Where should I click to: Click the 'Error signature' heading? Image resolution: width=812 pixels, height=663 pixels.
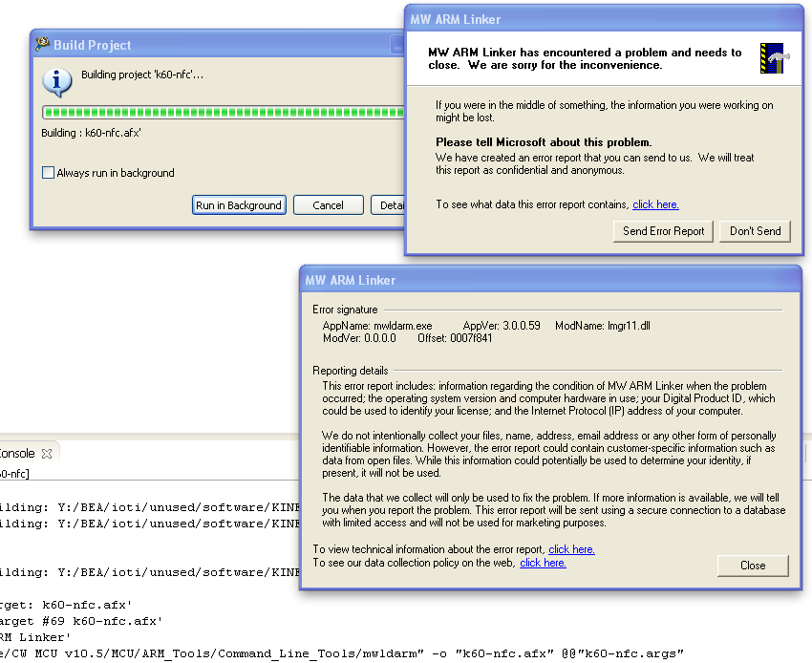pos(345,310)
